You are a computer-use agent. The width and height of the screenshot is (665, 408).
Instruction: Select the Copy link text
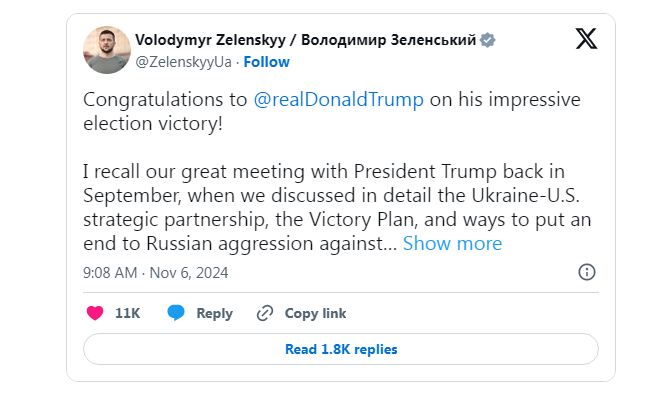(x=315, y=313)
